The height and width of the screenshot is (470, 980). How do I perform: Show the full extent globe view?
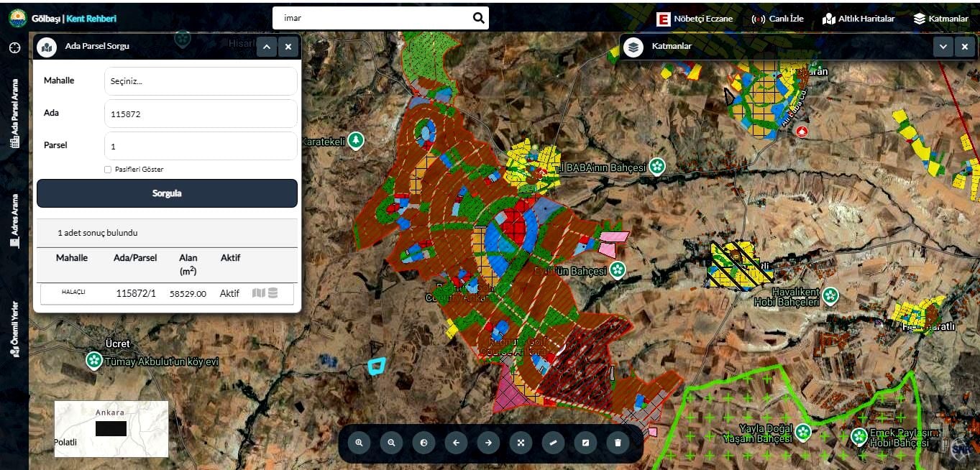click(x=423, y=443)
